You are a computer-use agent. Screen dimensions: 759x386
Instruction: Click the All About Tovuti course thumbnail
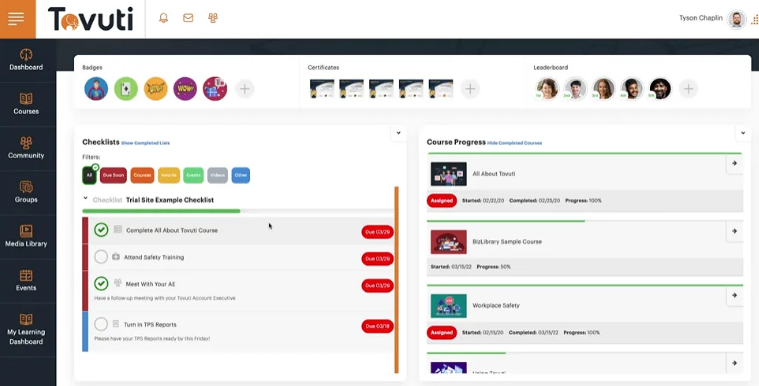(x=449, y=174)
